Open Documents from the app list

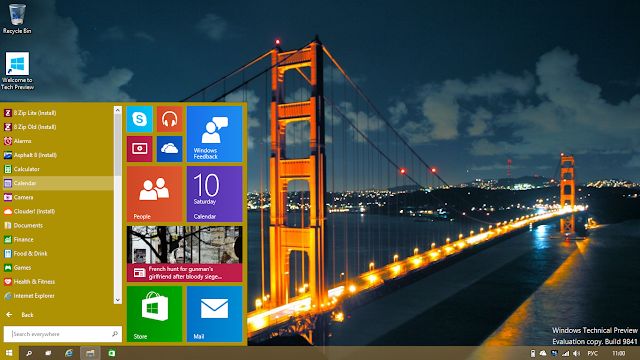point(57,226)
